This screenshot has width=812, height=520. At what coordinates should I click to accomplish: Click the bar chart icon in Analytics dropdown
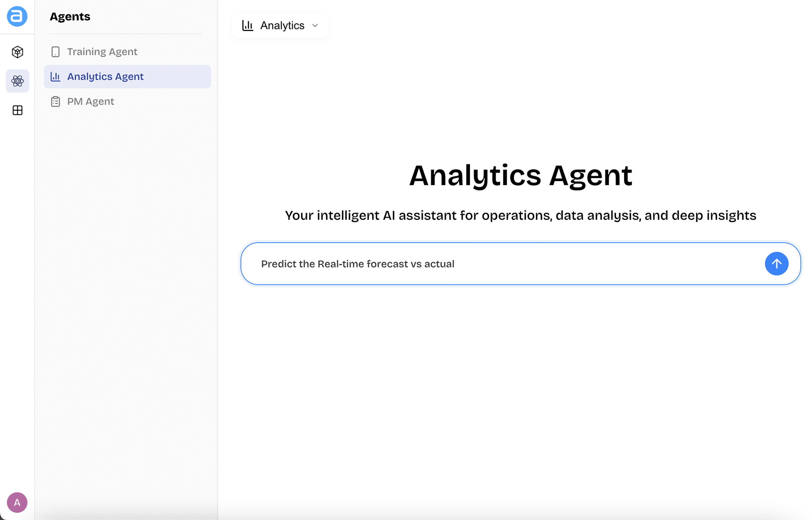tap(248, 25)
